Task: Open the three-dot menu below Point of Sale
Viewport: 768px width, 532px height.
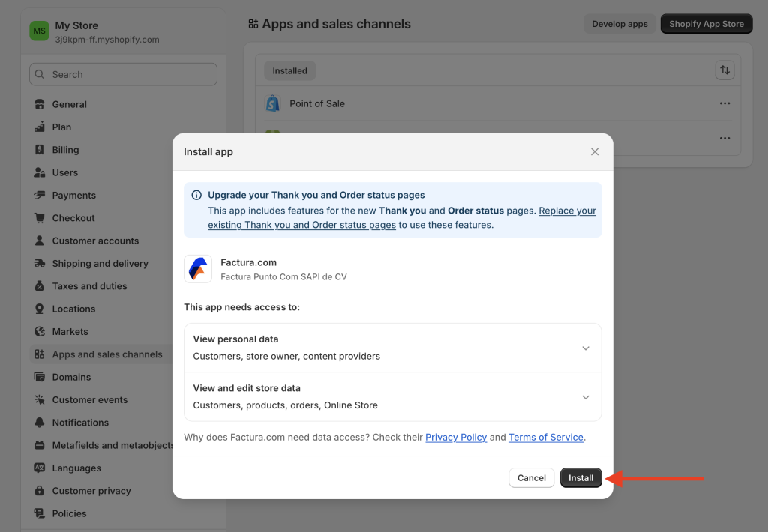Action: click(724, 138)
